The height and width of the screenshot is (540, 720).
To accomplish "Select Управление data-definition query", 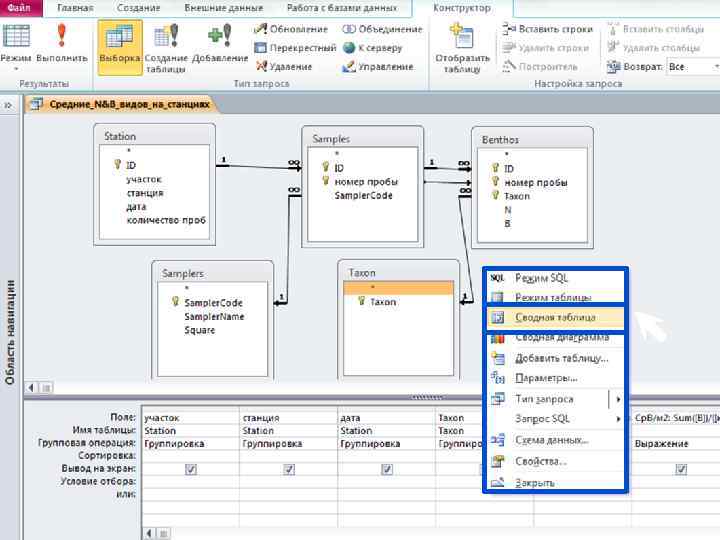I will click(x=377, y=67).
